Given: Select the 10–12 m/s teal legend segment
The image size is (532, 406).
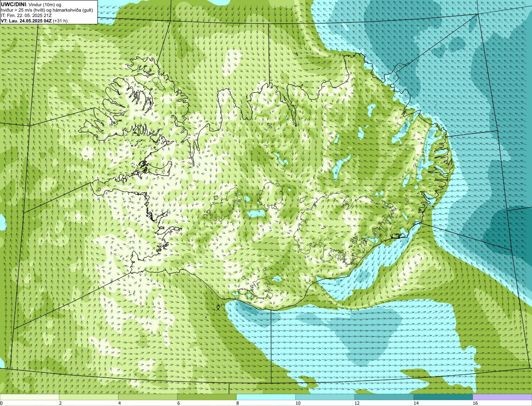Looking at the screenshot, I should (x=325, y=397).
